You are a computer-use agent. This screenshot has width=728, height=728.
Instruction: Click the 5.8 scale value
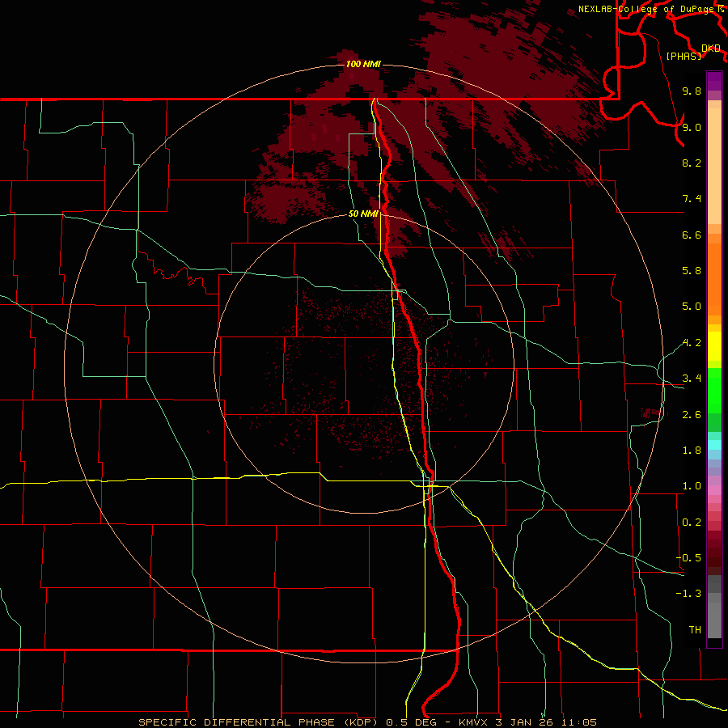coord(692,271)
